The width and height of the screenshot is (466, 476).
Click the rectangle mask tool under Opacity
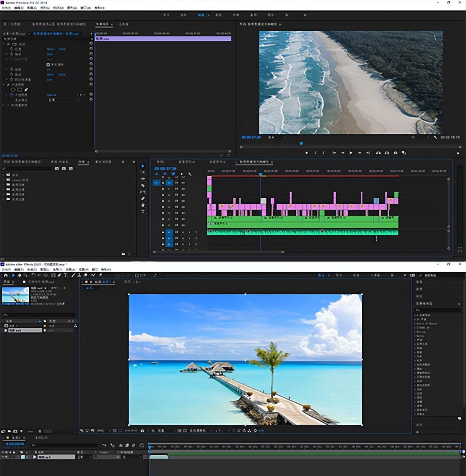19,89
